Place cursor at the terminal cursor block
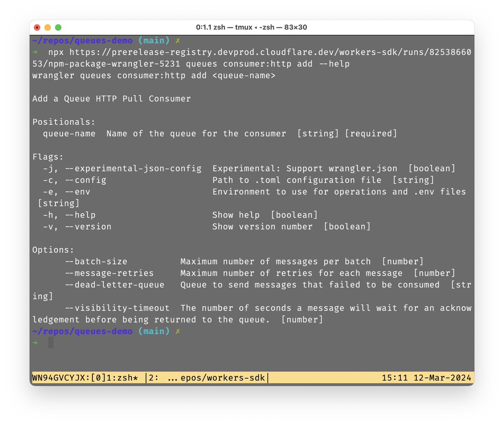 [x=51, y=343]
